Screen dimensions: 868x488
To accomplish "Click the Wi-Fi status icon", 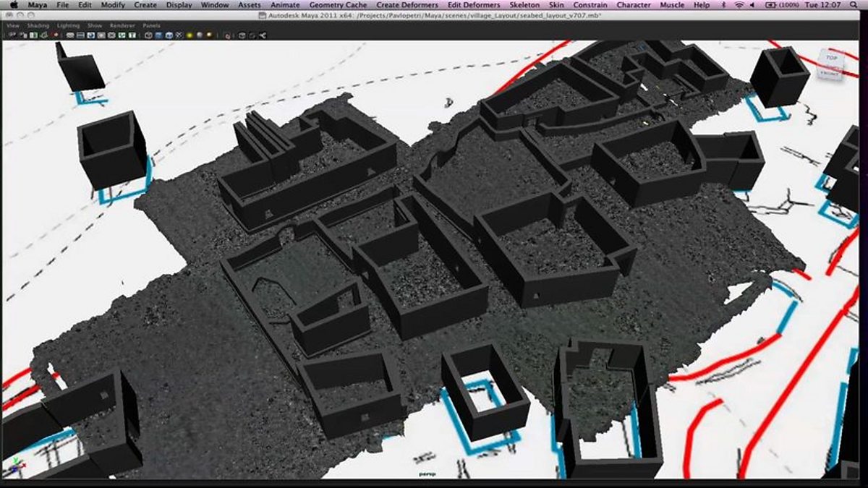I will [x=739, y=5].
